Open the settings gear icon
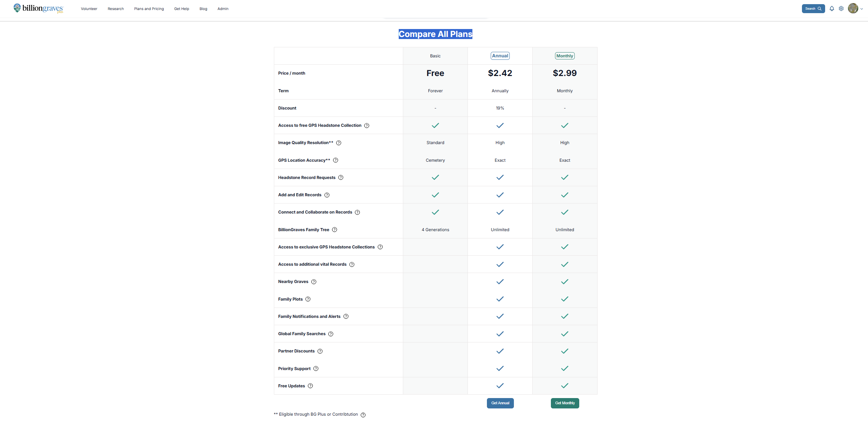Screen dimensions: 868x434 [x=841, y=9]
